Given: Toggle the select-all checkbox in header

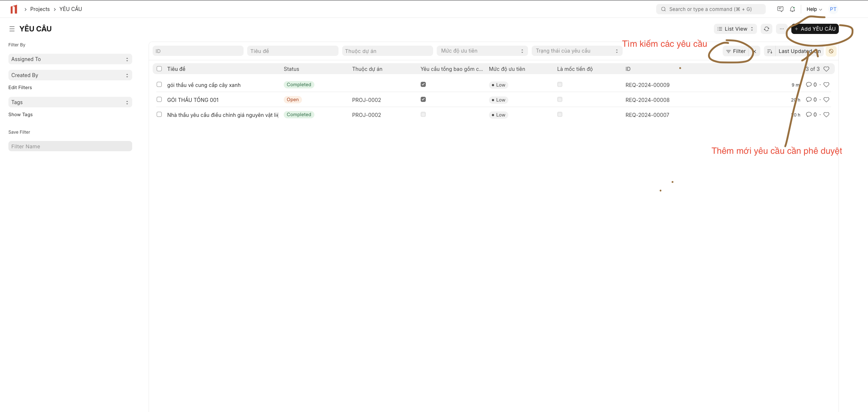Looking at the screenshot, I should pyautogui.click(x=159, y=69).
